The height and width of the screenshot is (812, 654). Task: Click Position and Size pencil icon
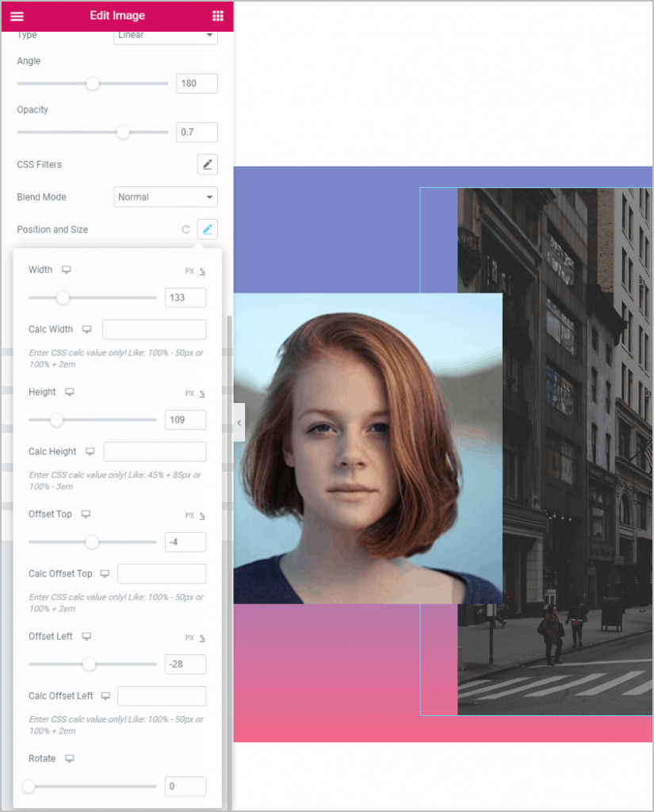(207, 229)
